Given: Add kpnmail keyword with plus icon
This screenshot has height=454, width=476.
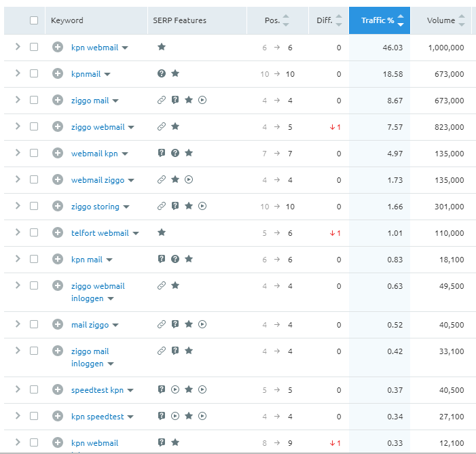Looking at the screenshot, I should coord(58,73).
